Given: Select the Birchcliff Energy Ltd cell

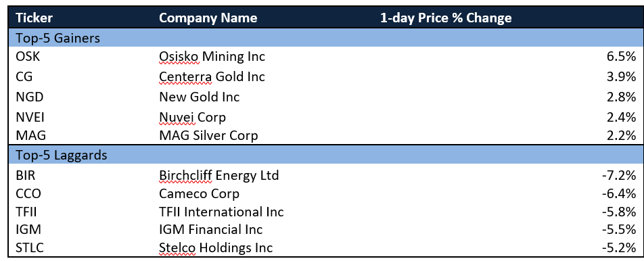Looking at the screenshot, I should [219, 175].
